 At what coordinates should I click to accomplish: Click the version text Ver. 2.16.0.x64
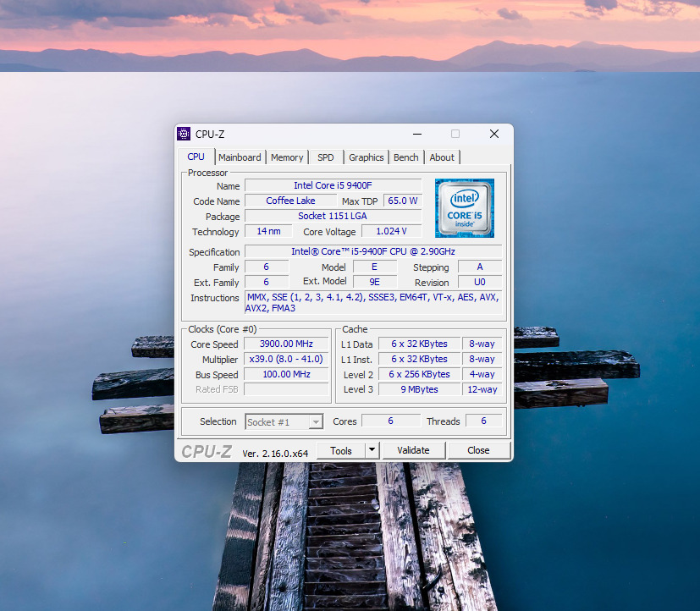[x=275, y=454]
